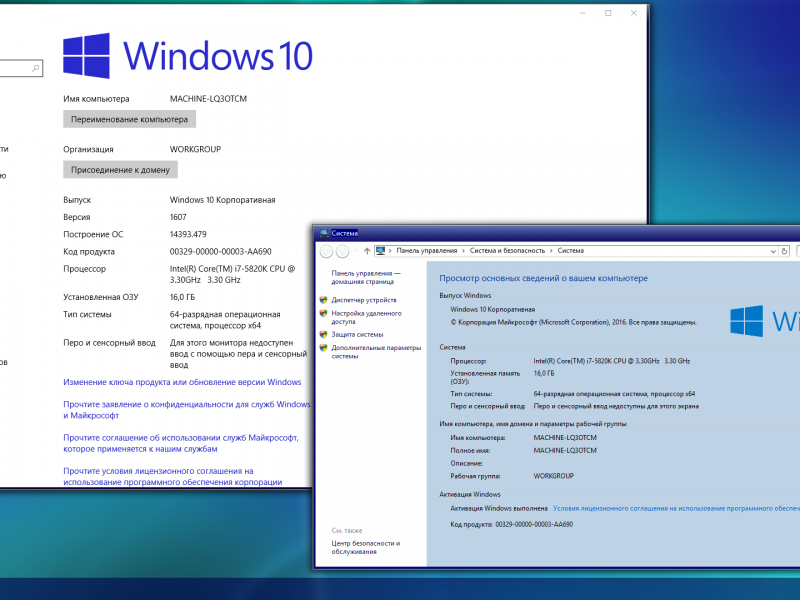Close the Settings window
This screenshot has width=800, height=600.
click(x=634, y=13)
